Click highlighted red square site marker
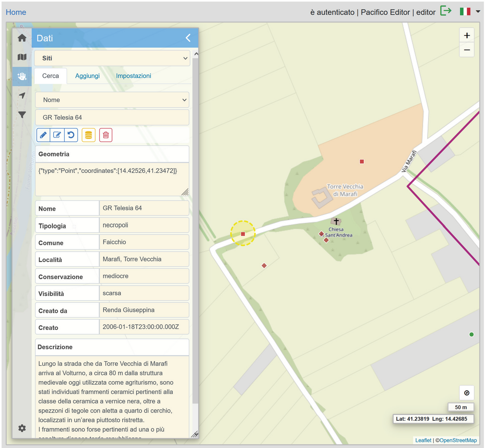 (243, 234)
